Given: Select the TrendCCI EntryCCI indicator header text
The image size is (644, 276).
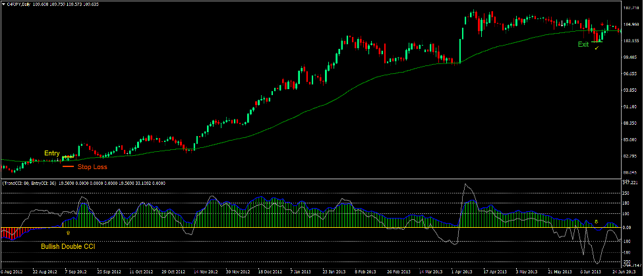Looking at the screenshot, I should pos(30,182).
